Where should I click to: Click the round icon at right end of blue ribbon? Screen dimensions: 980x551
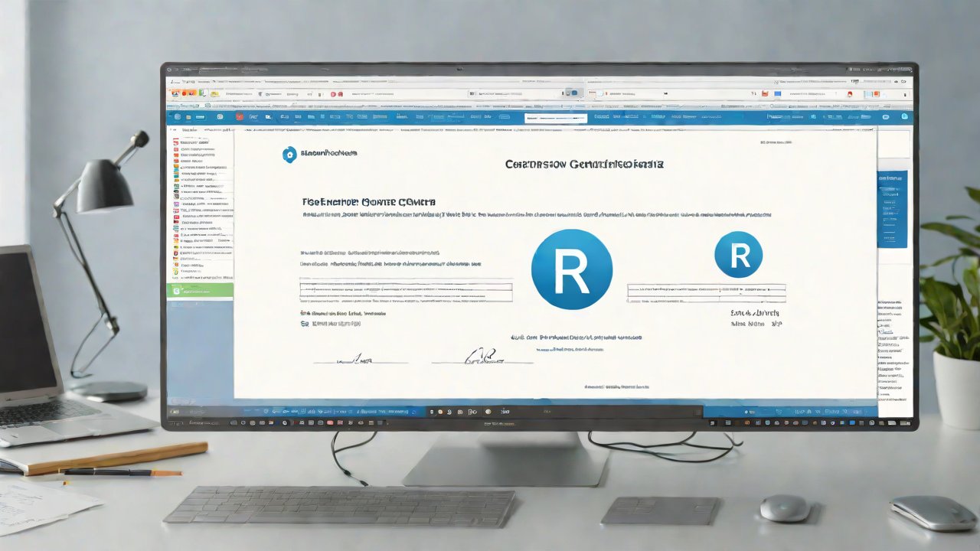pos(905,117)
